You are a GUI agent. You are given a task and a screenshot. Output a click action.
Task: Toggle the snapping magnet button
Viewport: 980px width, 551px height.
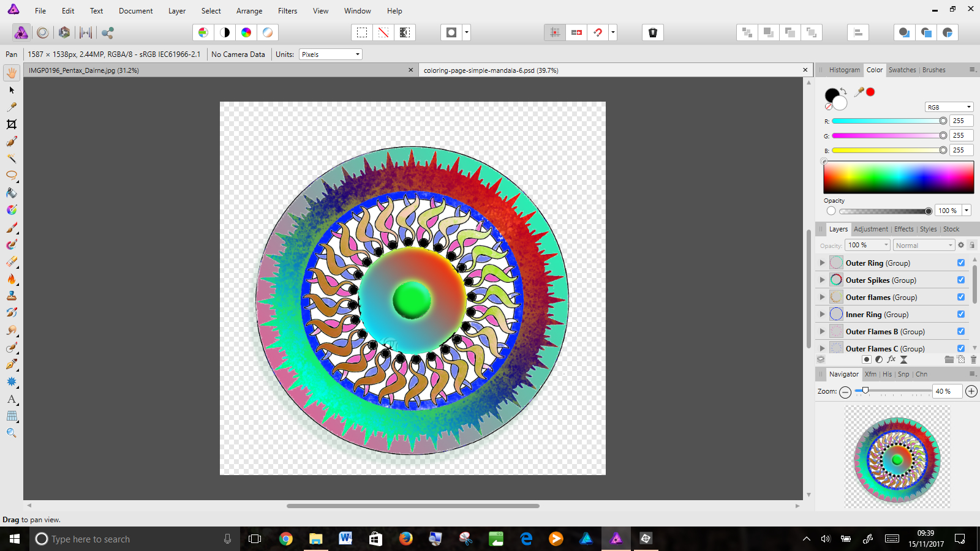tap(598, 32)
